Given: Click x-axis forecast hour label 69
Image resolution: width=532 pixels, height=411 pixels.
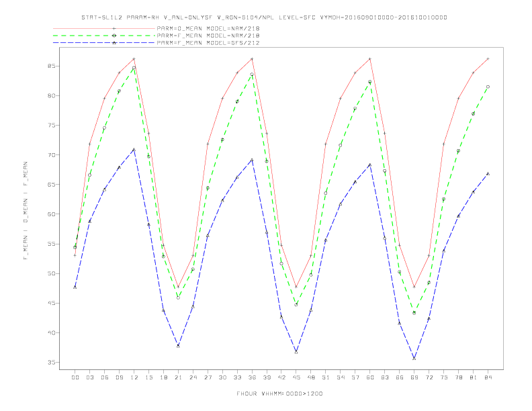Looking at the screenshot, I should coord(414,377).
